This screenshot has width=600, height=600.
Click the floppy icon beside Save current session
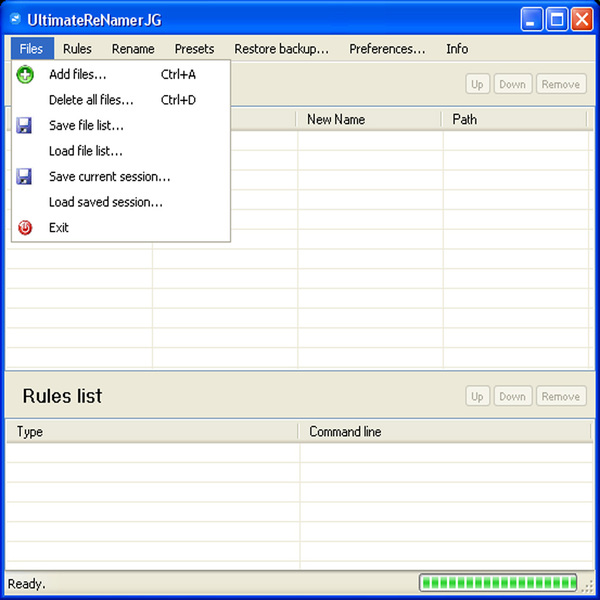(x=24, y=176)
